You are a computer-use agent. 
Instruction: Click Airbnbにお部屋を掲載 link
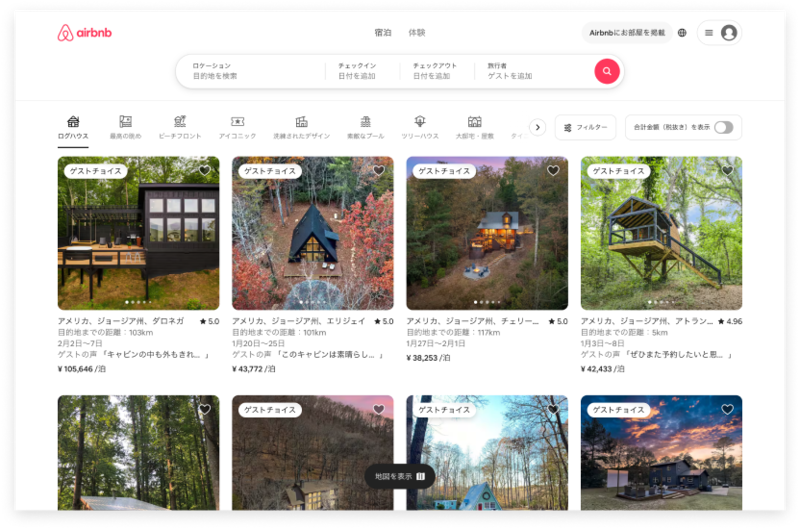click(627, 33)
